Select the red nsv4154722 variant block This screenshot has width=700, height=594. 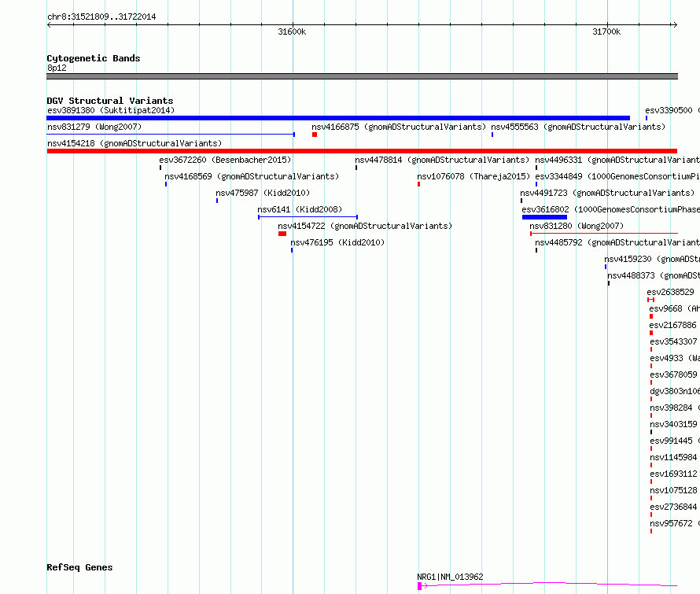point(282,234)
